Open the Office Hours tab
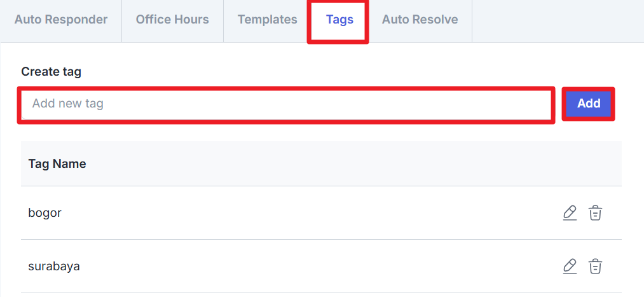 coord(172,20)
